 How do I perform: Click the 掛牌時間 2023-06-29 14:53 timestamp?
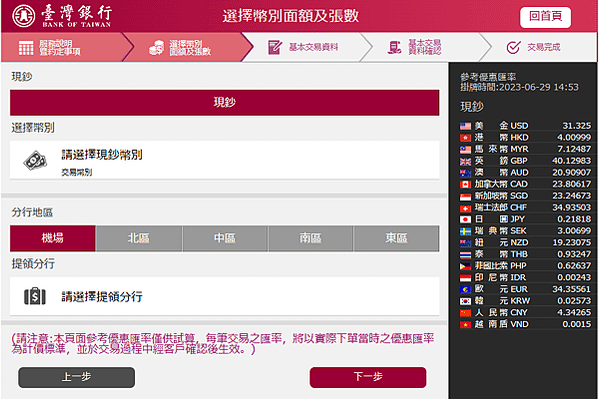pyautogui.click(x=519, y=87)
